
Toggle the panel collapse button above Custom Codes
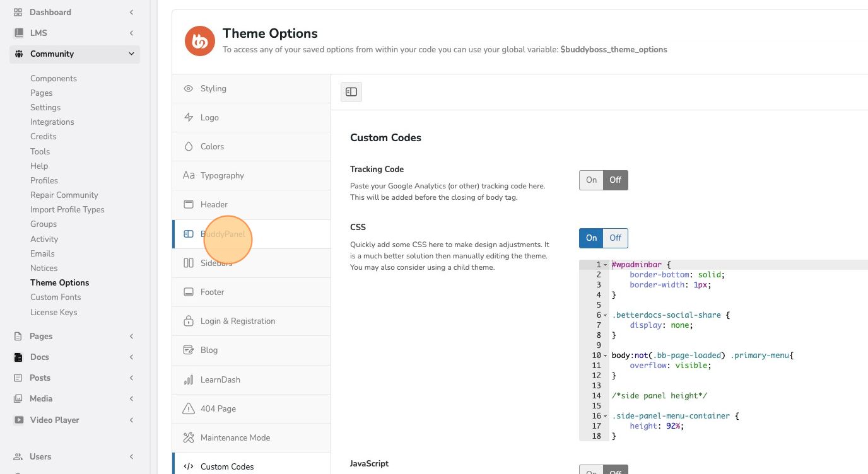pyautogui.click(x=351, y=92)
